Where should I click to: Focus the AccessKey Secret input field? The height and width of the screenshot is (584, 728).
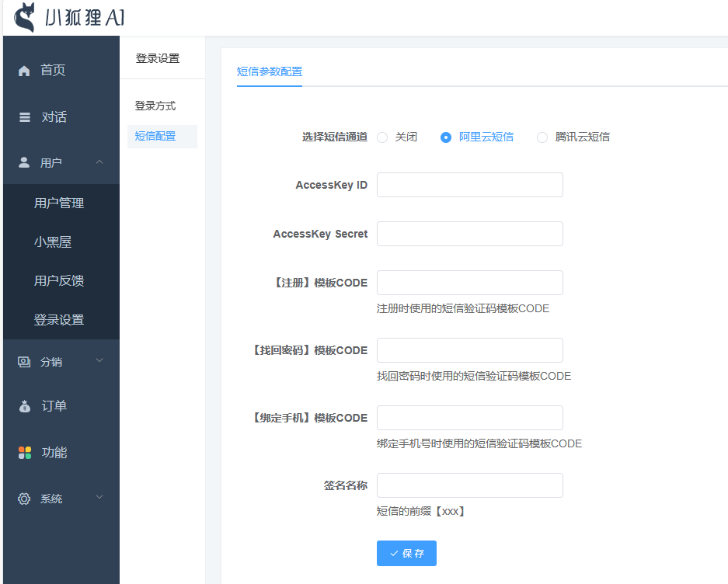pos(470,234)
